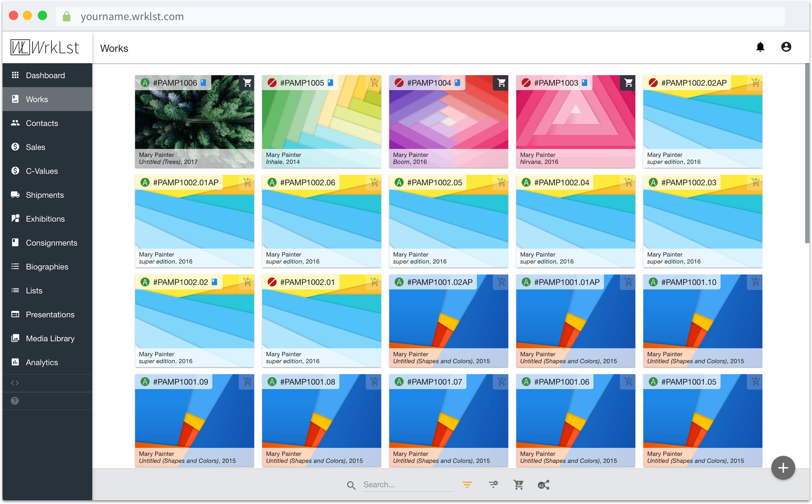Click blue bookmark icon on #PAMP1006
812x504 pixels.
[203, 83]
